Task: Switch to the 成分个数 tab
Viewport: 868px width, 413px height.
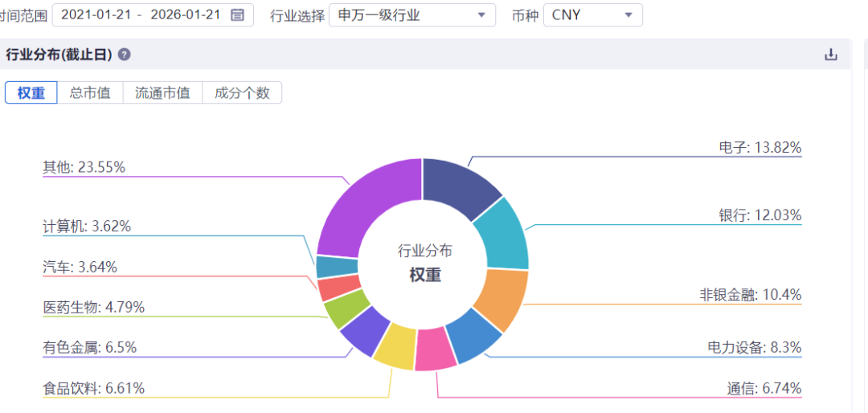Action: coord(242,92)
